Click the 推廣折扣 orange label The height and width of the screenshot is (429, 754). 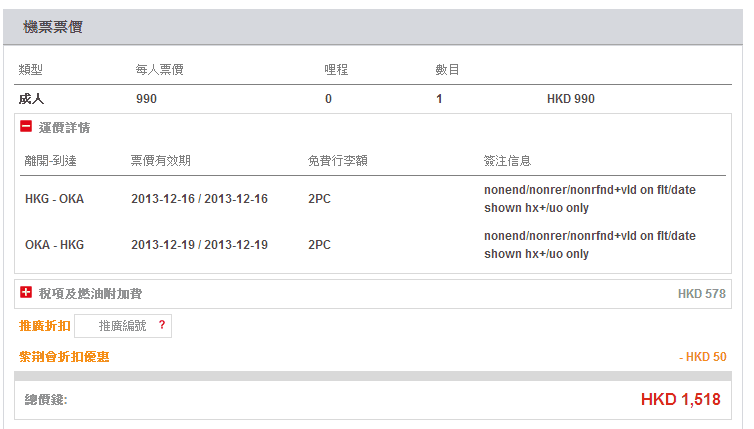coord(44,326)
